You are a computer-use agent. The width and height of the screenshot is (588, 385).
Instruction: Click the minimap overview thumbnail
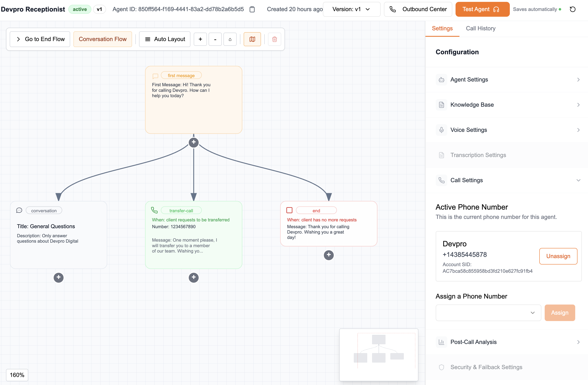[379, 354]
